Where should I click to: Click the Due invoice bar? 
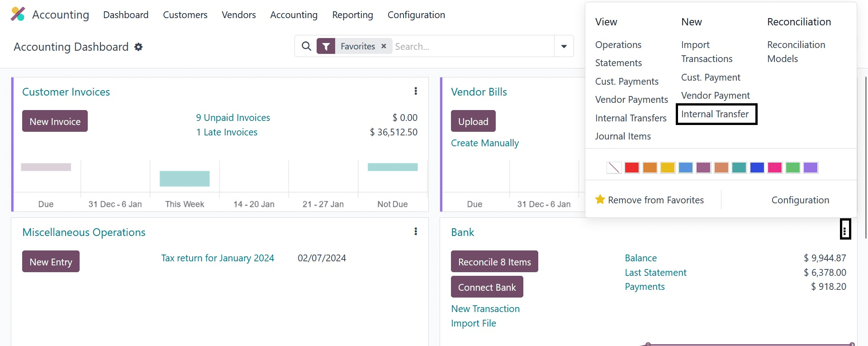coord(46,167)
